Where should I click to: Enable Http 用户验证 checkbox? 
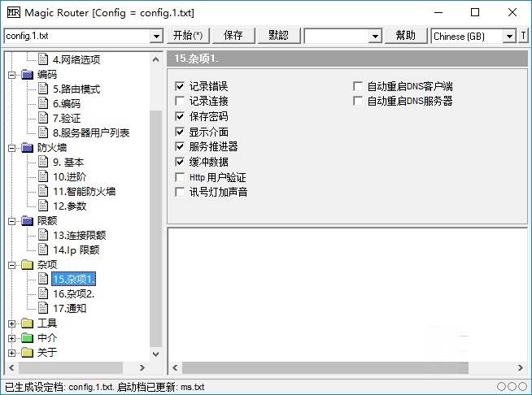pos(180,177)
